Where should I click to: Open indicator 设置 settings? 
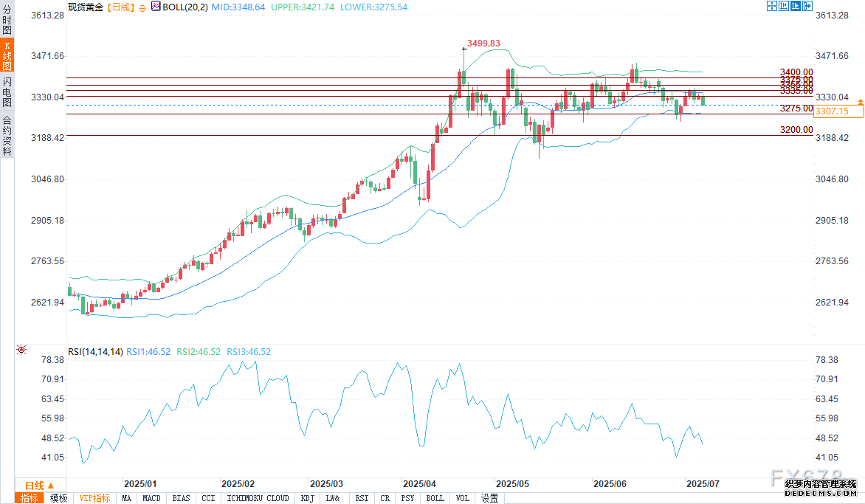(490, 498)
